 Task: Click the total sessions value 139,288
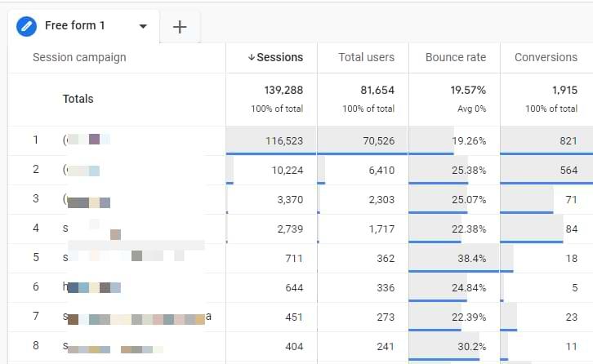(x=283, y=90)
